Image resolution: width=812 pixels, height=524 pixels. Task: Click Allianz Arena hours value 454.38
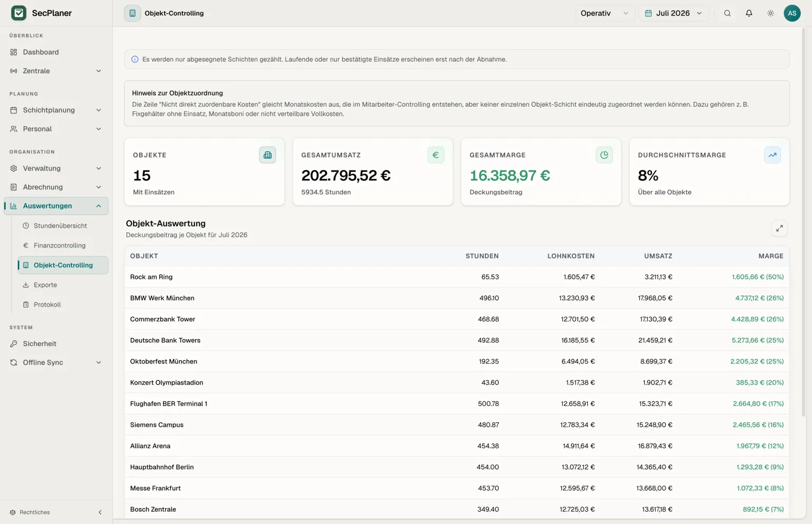(x=488, y=446)
